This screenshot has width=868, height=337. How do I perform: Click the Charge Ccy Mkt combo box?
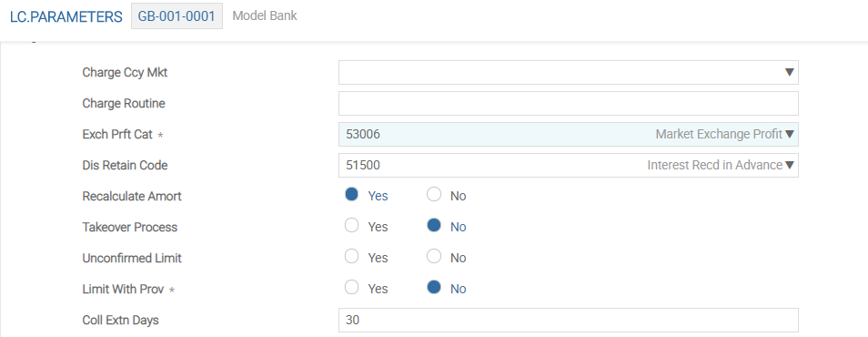pyautogui.click(x=569, y=73)
